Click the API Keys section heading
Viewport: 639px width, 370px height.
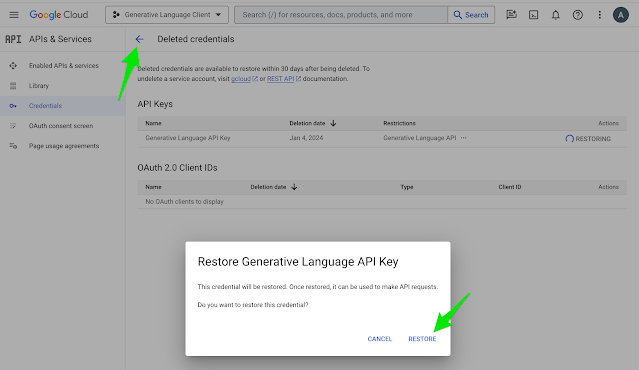(155, 104)
